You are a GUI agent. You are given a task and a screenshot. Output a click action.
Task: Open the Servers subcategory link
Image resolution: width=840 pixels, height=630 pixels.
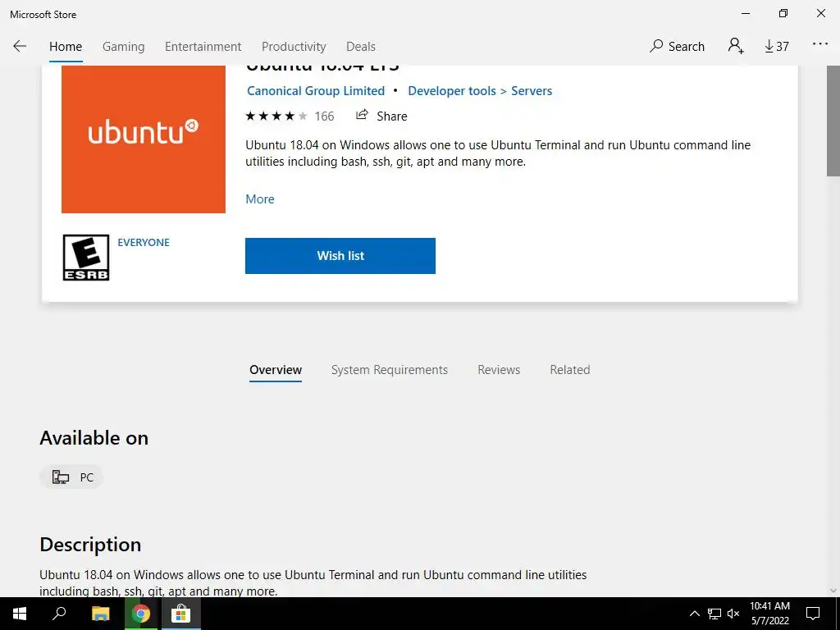(532, 91)
